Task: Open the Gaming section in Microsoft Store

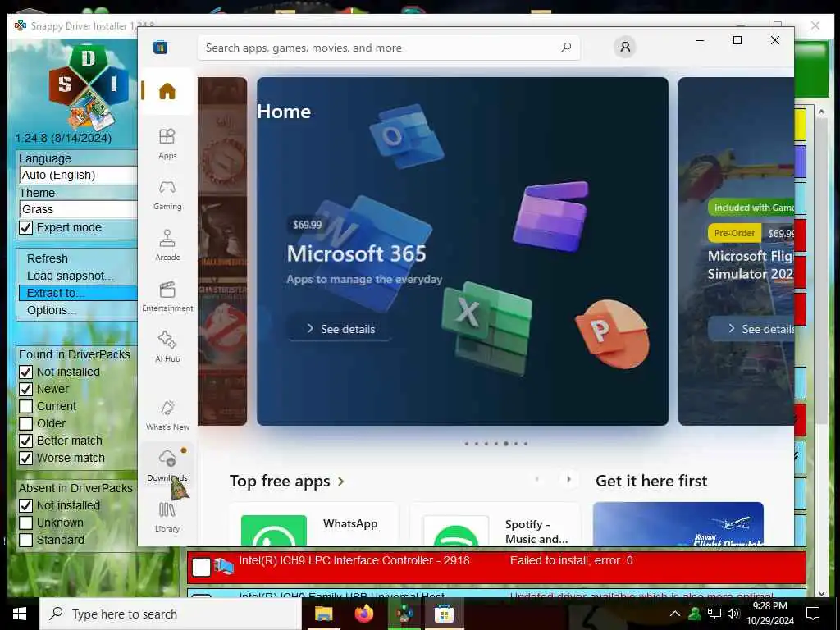Action: click(167, 194)
